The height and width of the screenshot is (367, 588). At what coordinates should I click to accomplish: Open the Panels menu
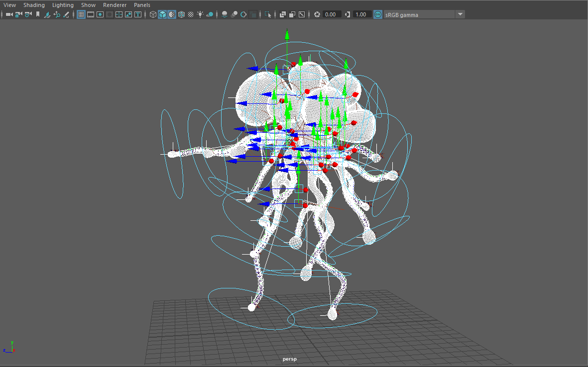[142, 5]
